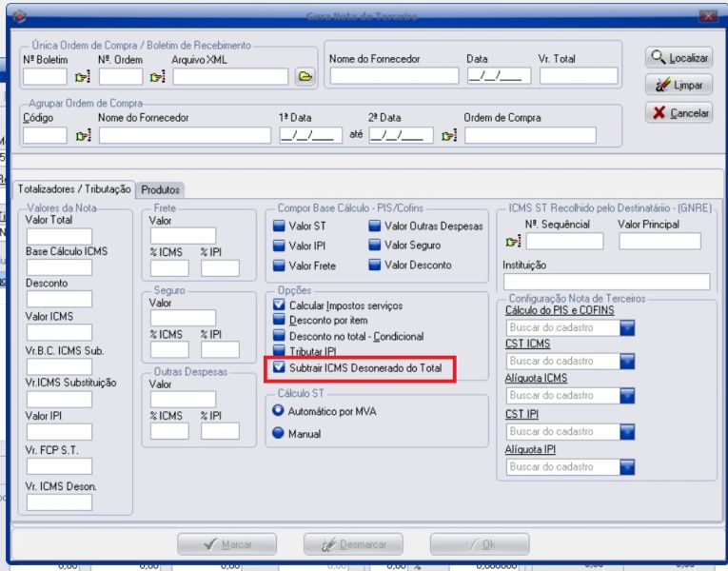This screenshot has width=728, height=571.
Task: Click the Vr. Total field
Action: coord(579,76)
